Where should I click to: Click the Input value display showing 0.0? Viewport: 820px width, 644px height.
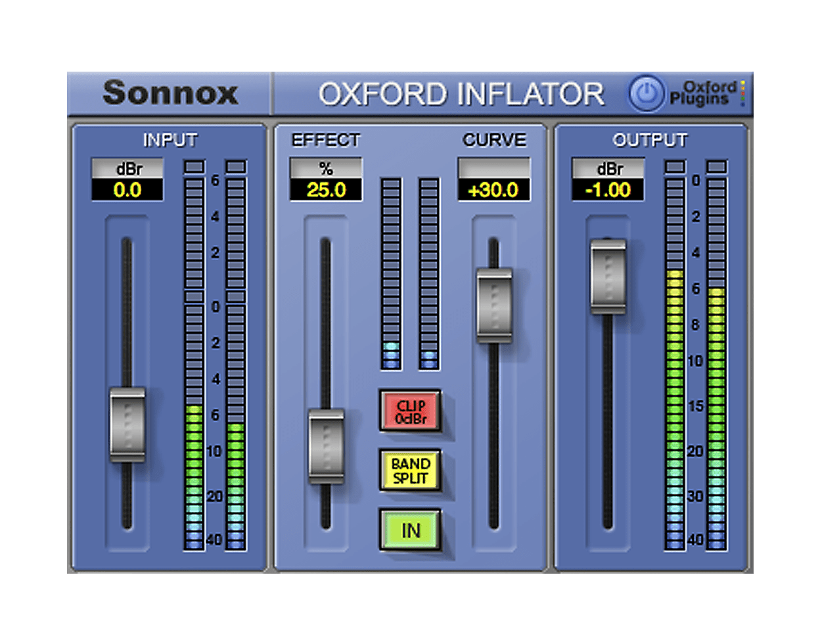pos(127,191)
